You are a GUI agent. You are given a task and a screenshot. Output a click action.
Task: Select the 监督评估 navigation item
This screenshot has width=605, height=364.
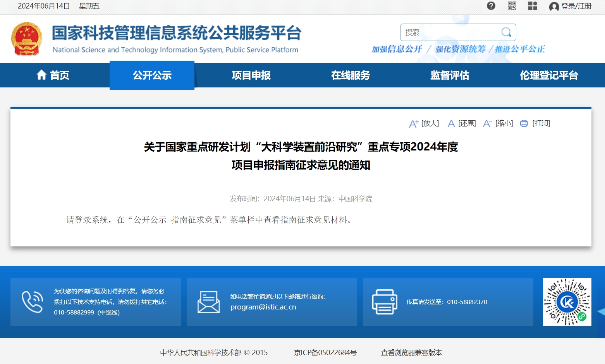(449, 75)
